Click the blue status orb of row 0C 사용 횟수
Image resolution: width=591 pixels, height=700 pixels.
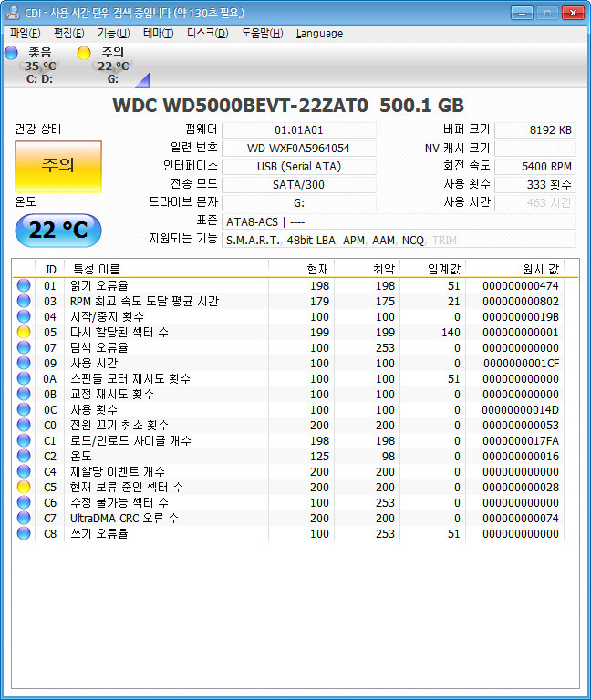pos(24,409)
